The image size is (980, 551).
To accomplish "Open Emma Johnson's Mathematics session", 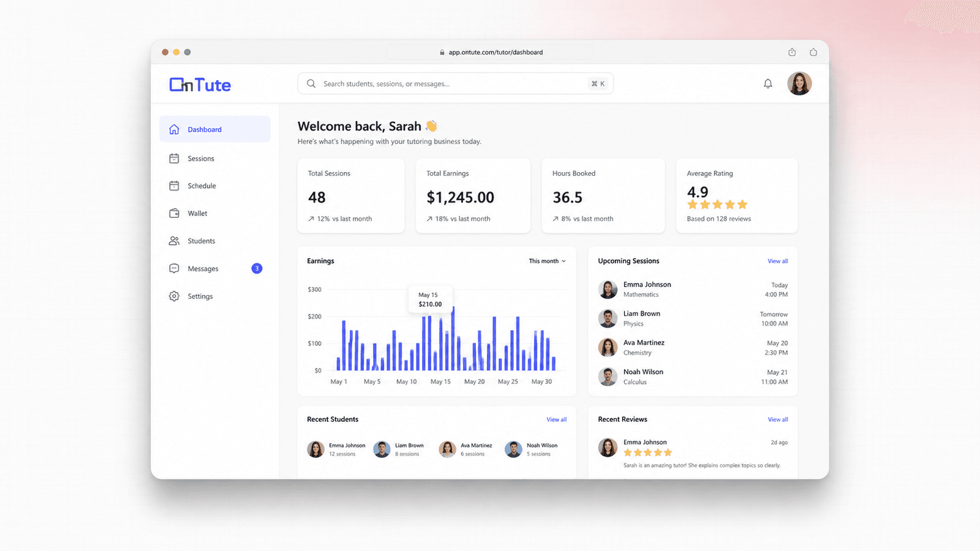I will 693,290.
